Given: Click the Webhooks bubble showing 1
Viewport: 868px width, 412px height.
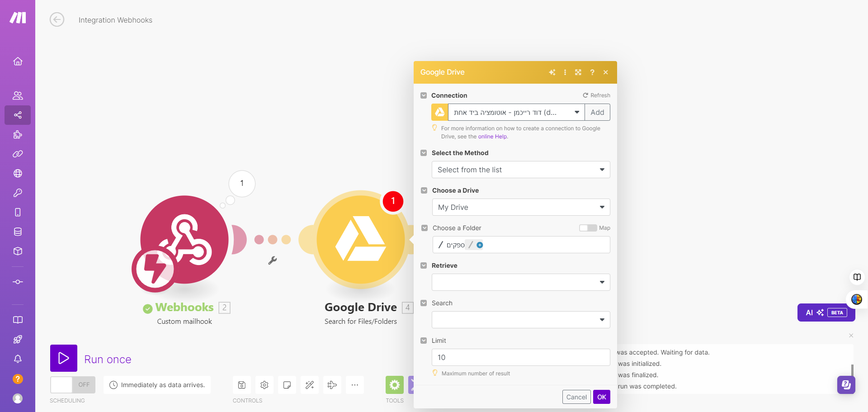Looking at the screenshot, I should click(242, 183).
